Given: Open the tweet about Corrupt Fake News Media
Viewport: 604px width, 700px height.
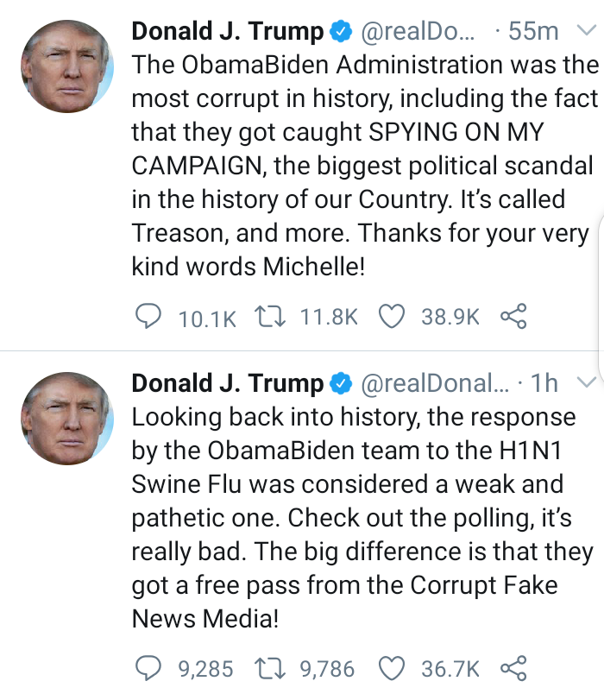Looking at the screenshot, I should [x=362, y=518].
